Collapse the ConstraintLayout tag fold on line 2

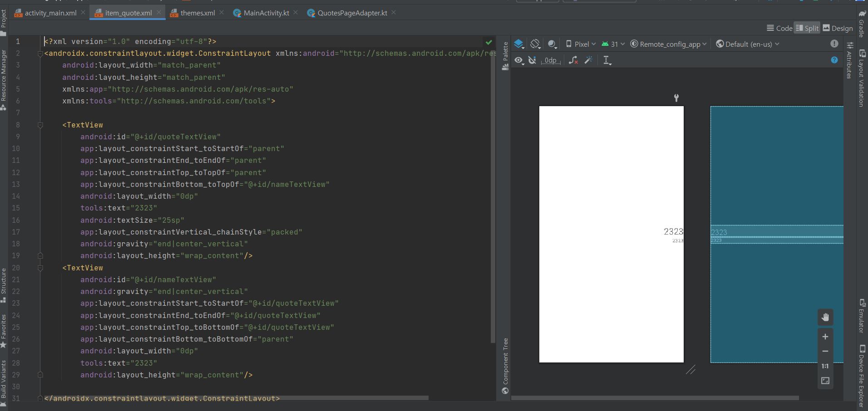coord(40,54)
